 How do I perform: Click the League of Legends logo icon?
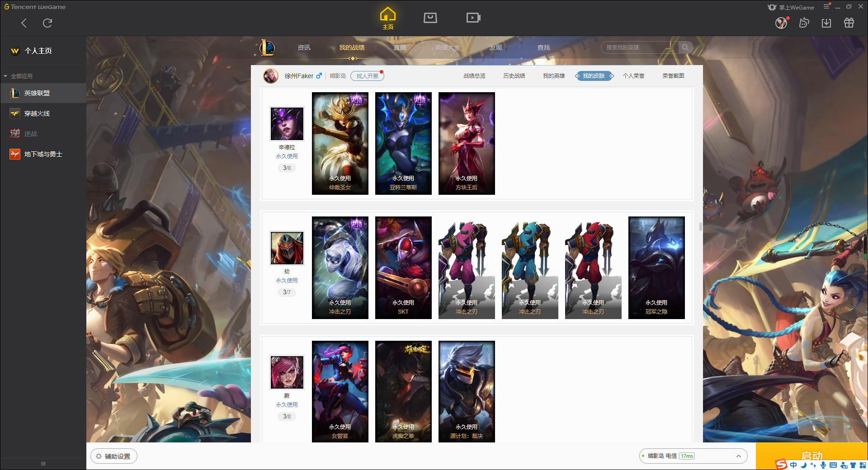pos(267,47)
